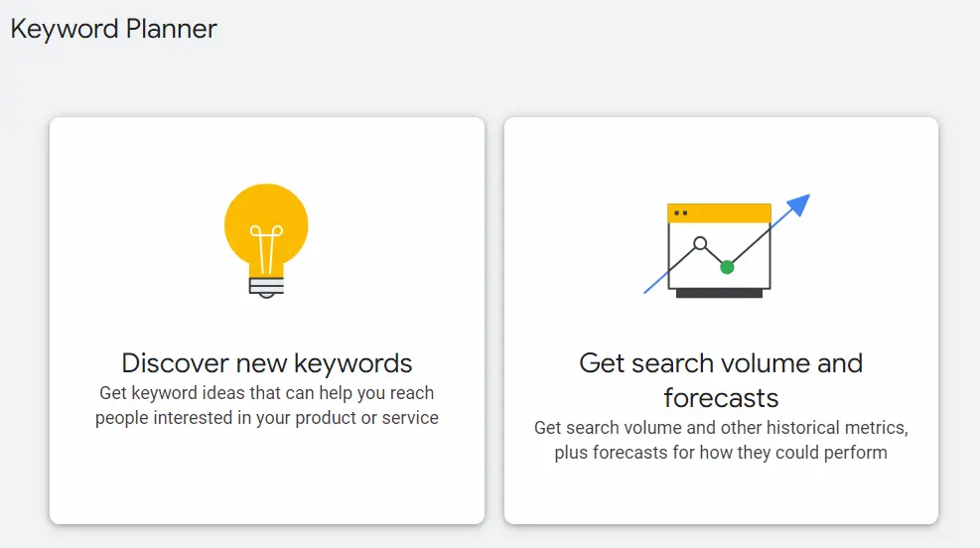980x548 pixels.
Task: Click the green dot on the chart line
Action: point(727,267)
